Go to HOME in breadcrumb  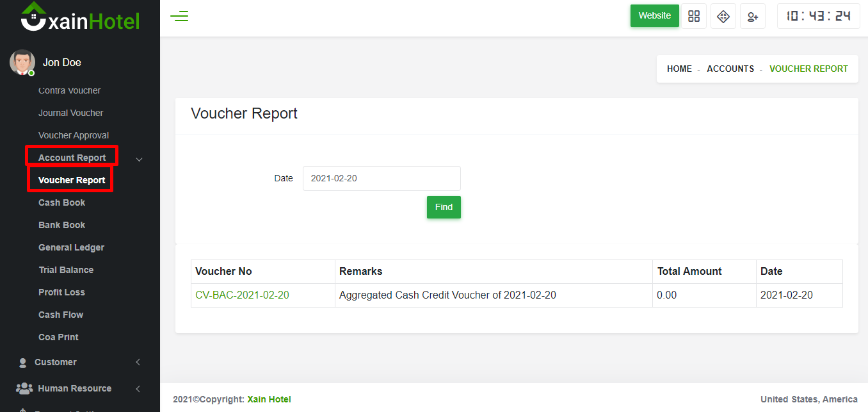click(679, 69)
